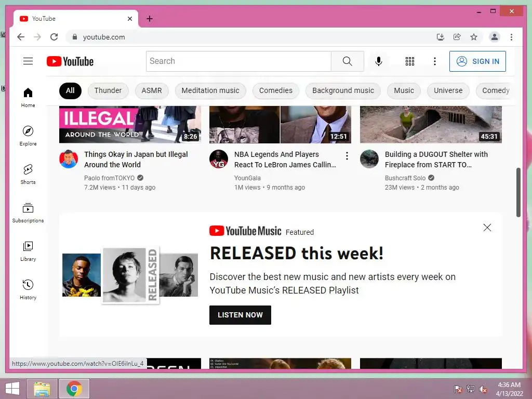Dismiss the YouTube Music promo

point(487,228)
